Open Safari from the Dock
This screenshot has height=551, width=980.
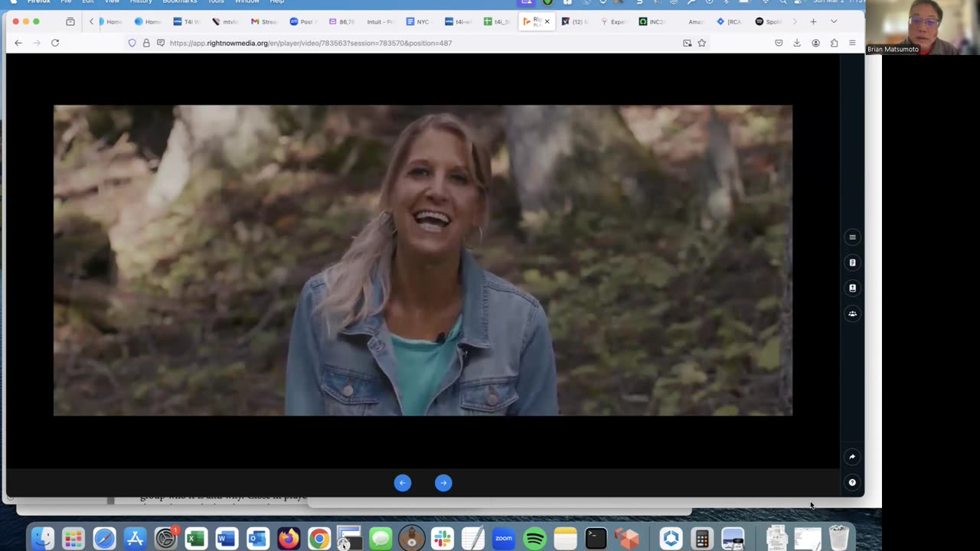click(104, 538)
